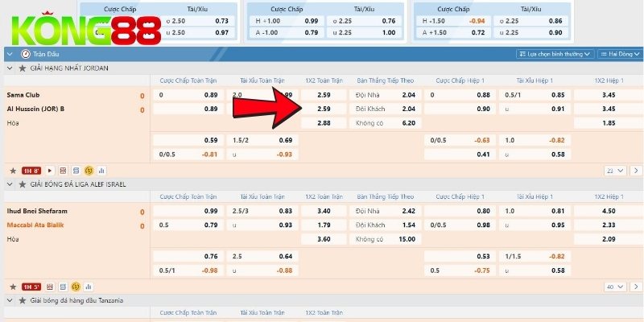The image size is (644, 322).
Task: Collapse the Giải Hạng Nhất Jordan league section
Action: 9,68
